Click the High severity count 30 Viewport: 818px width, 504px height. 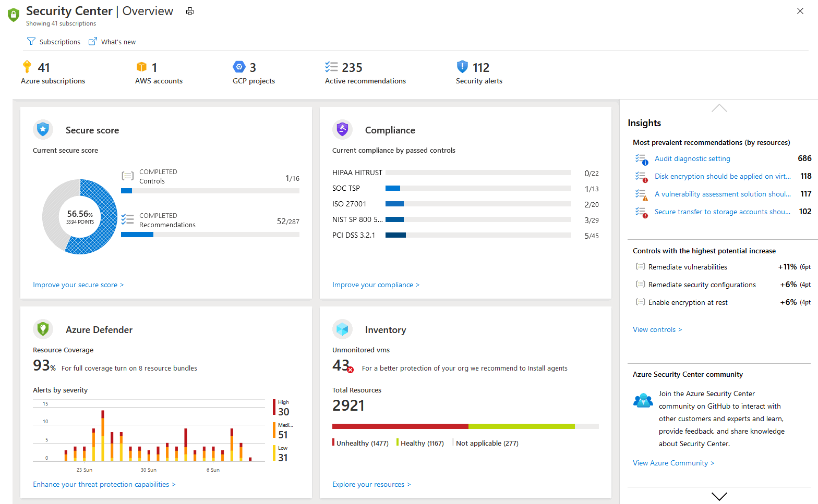click(x=284, y=412)
